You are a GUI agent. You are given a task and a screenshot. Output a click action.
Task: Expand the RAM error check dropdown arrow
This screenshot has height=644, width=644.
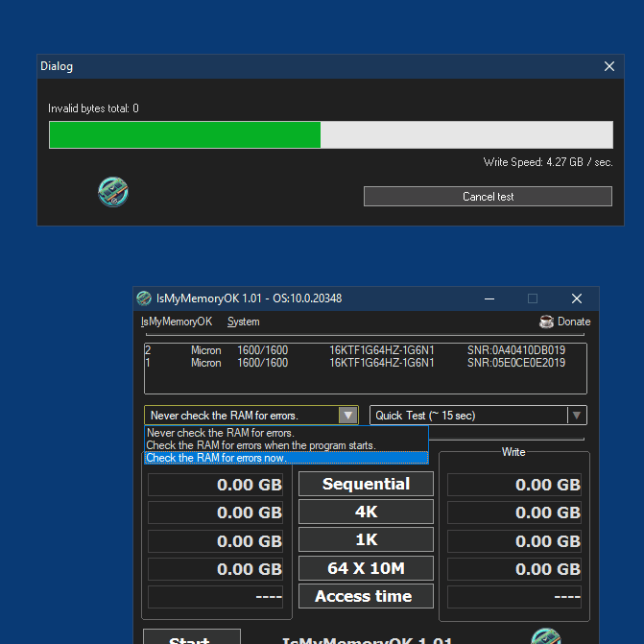tap(347, 416)
